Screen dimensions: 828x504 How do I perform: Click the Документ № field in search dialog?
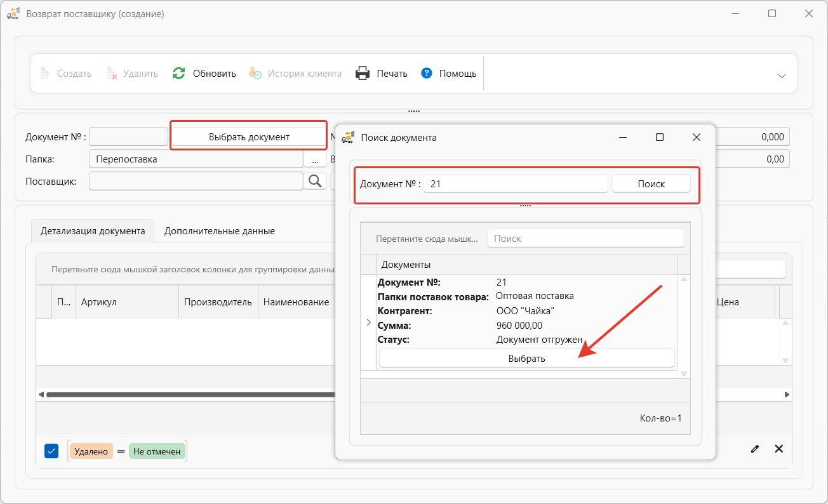pos(516,184)
